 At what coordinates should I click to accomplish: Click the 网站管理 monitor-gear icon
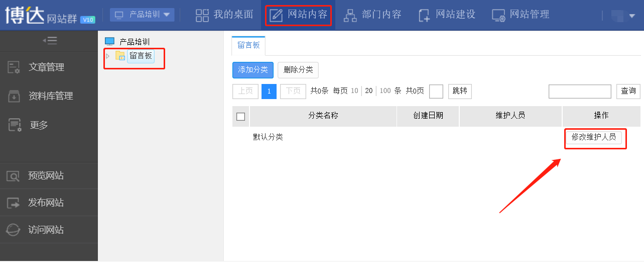click(x=498, y=16)
